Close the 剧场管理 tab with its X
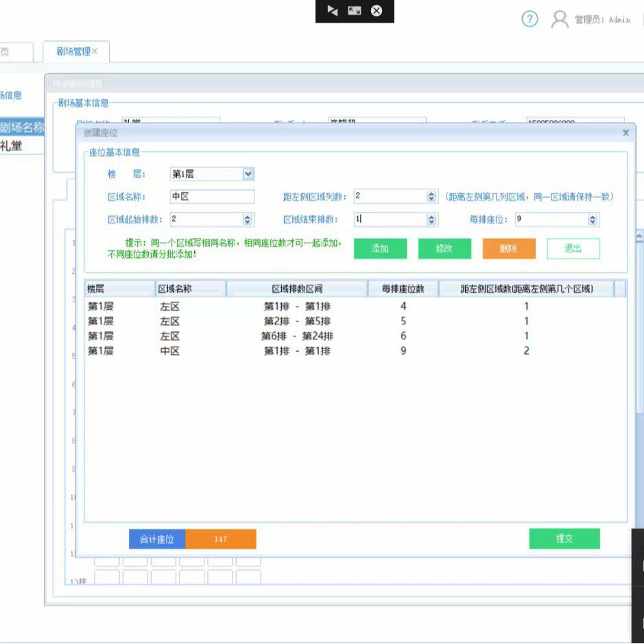The width and height of the screenshot is (644, 644). click(95, 51)
